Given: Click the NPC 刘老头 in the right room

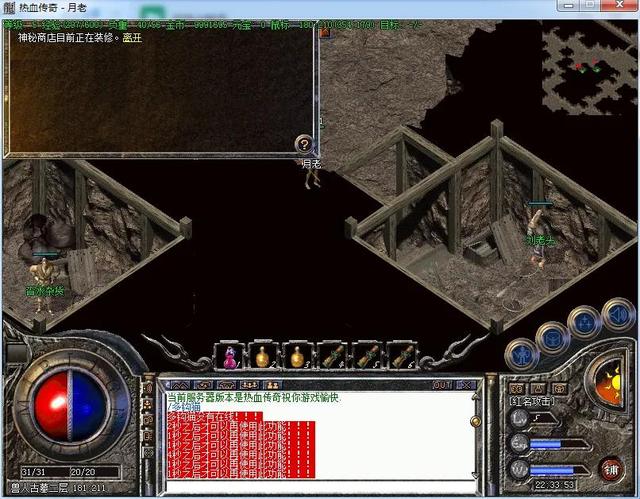Looking at the screenshot, I should coord(538,237).
